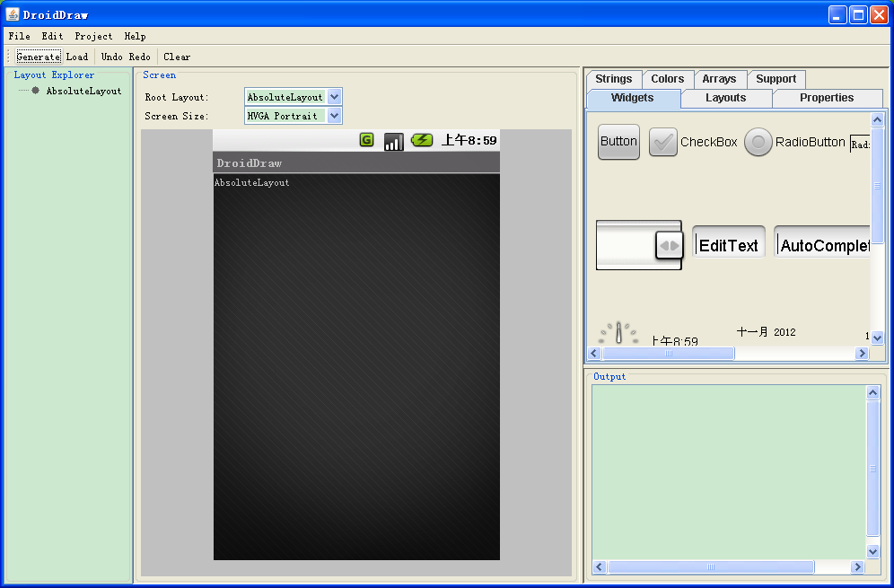This screenshot has height=588, width=894.
Task: Clear the layout using Clear button
Action: pyautogui.click(x=177, y=57)
